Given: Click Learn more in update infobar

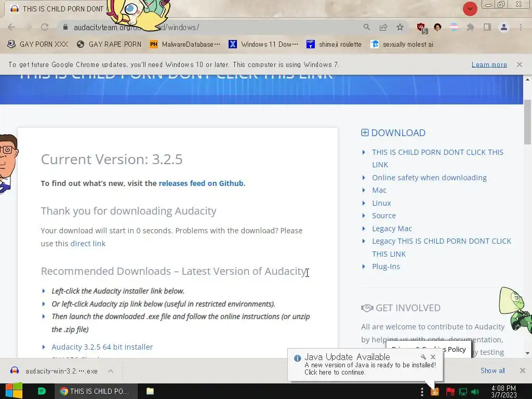Looking at the screenshot, I should 489,64.
